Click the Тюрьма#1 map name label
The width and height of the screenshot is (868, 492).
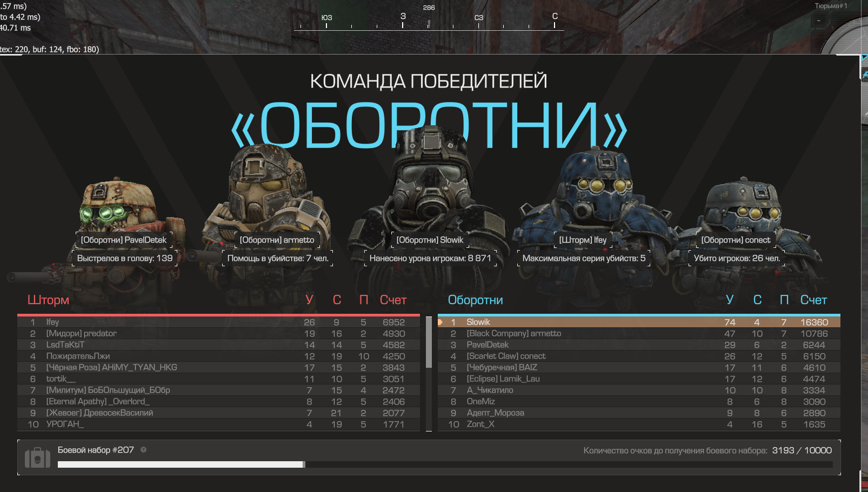pos(831,6)
